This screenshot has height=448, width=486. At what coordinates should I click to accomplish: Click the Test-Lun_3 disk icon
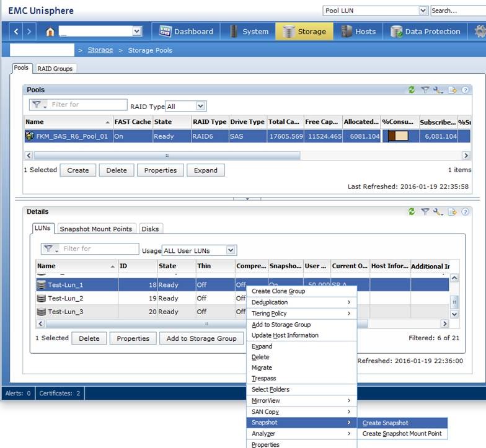tap(41, 312)
